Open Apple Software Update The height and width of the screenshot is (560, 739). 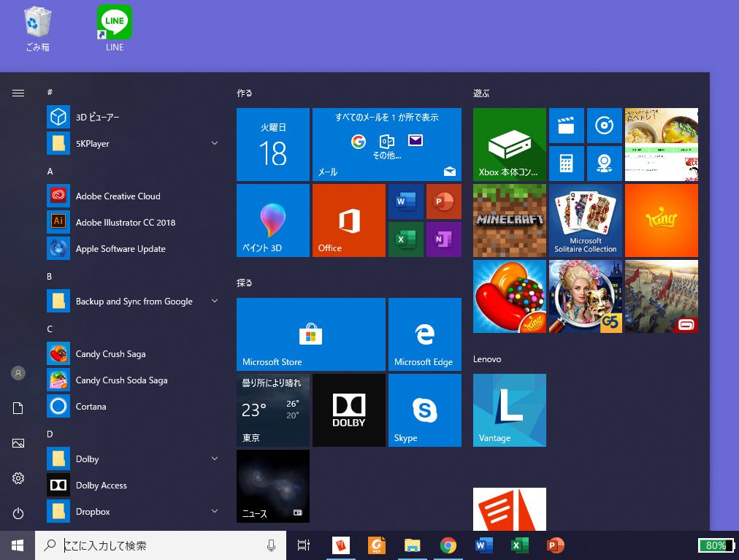[x=132, y=248]
